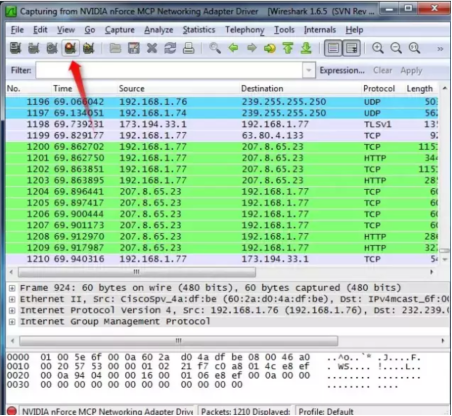
Task: Select packet 1210 TCP row
Action: [222, 259]
